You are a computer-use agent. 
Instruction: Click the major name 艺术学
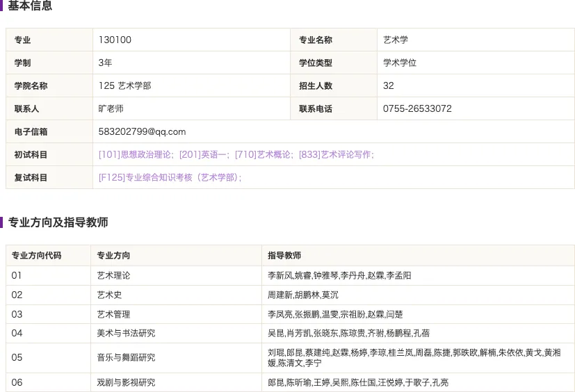click(x=396, y=40)
